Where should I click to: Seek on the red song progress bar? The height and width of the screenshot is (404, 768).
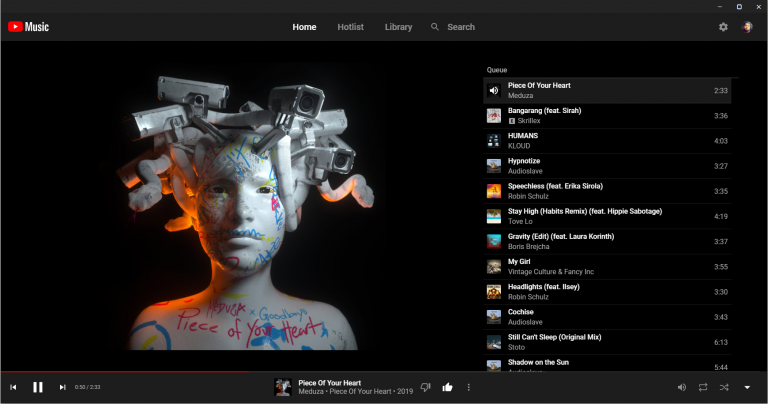[384, 372]
